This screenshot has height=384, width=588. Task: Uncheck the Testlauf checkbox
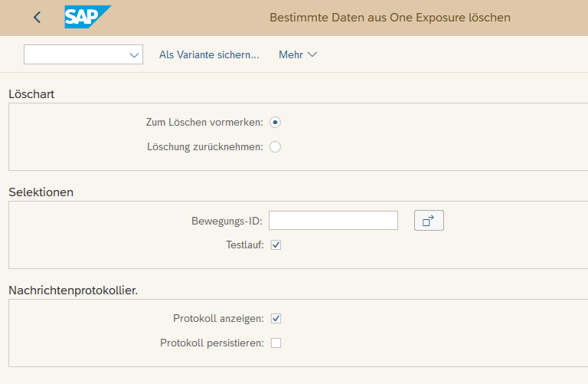click(276, 245)
